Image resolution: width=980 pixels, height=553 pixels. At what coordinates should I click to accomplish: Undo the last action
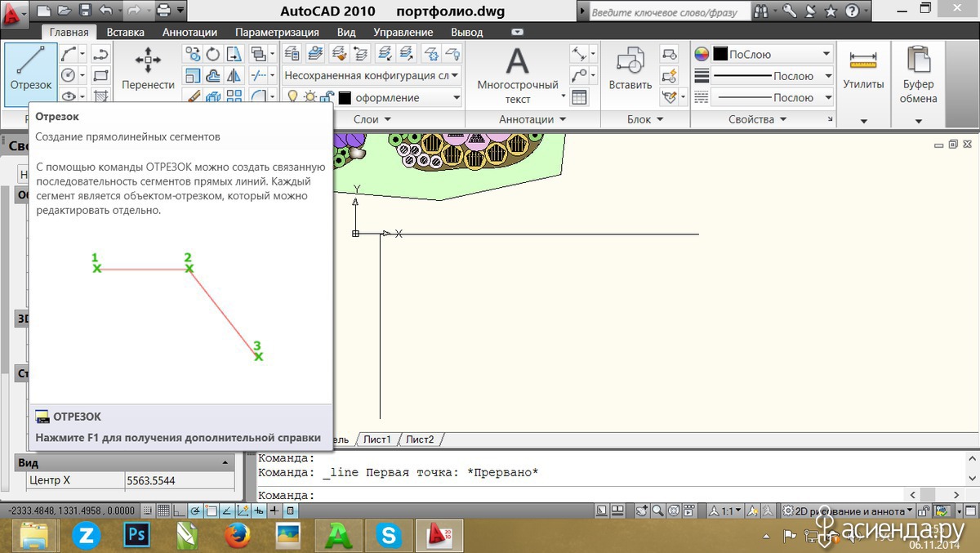pos(105,11)
